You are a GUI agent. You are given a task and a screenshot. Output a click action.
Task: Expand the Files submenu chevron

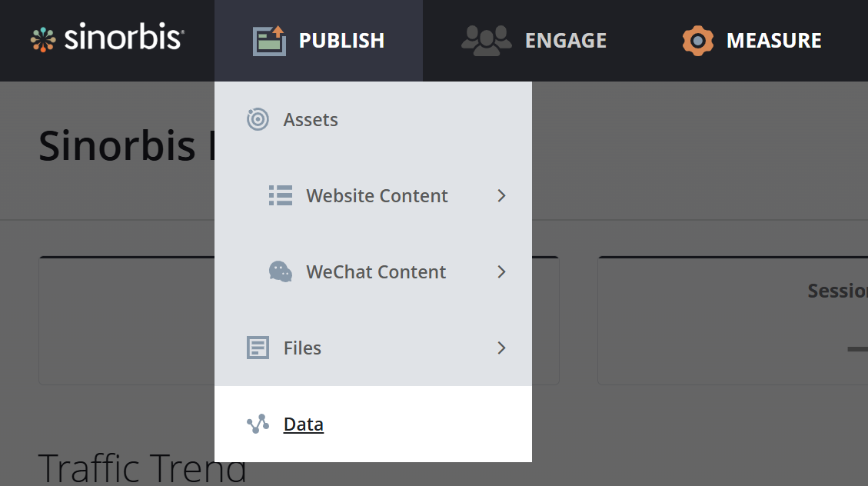[x=501, y=348]
